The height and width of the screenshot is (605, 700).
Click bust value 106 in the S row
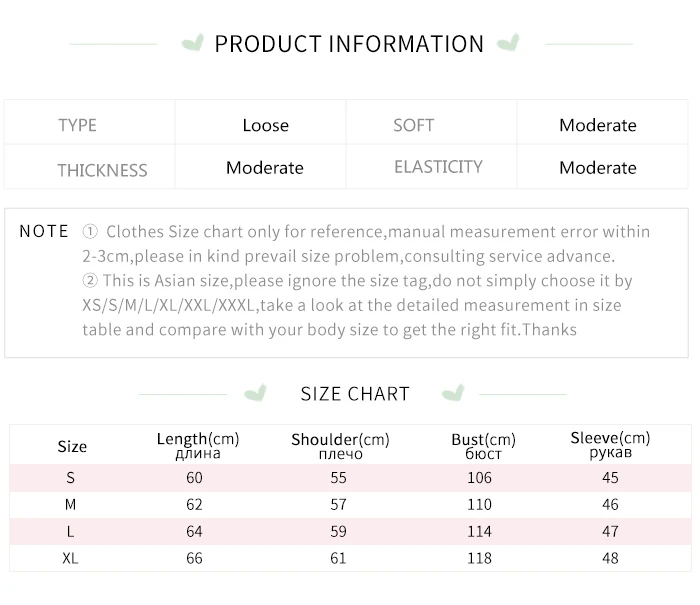coord(480,478)
